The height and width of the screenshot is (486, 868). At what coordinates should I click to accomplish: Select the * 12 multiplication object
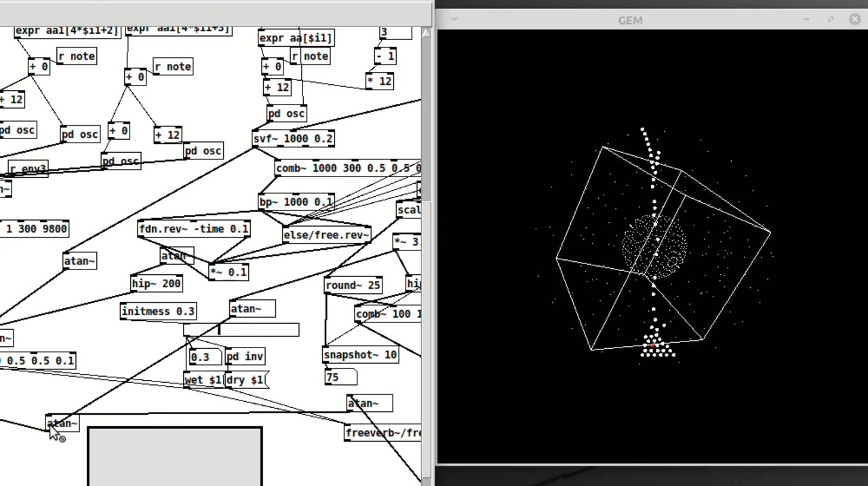tap(379, 81)
